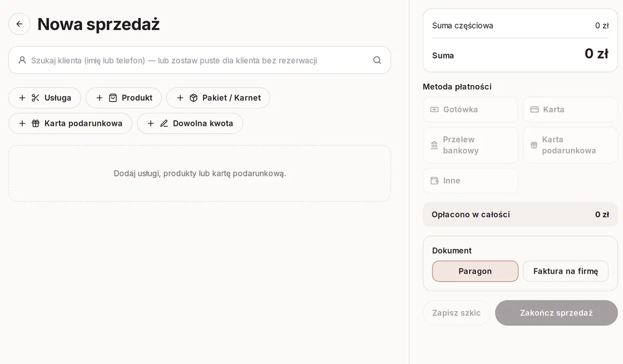
Task: Choose Faktura na firmę document option
Action: point(565,271)
